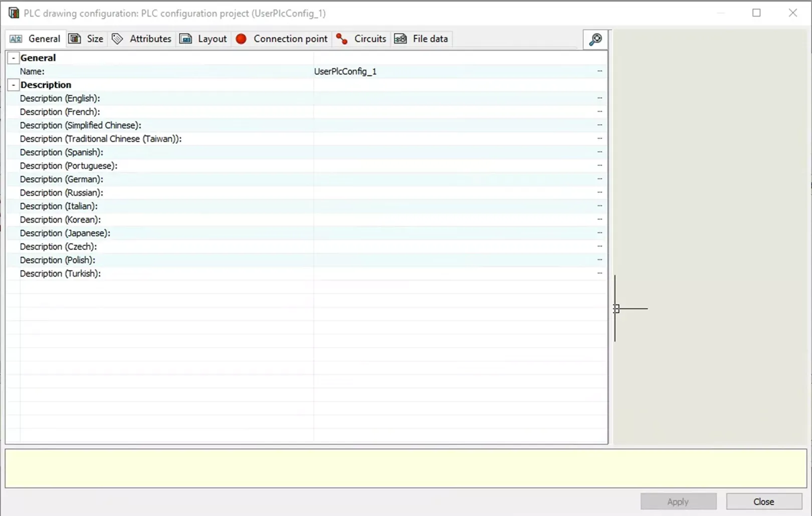The width and height of the screenshot is (812, 516).
Task: Switch to the Layout tab
Action: 203,39
